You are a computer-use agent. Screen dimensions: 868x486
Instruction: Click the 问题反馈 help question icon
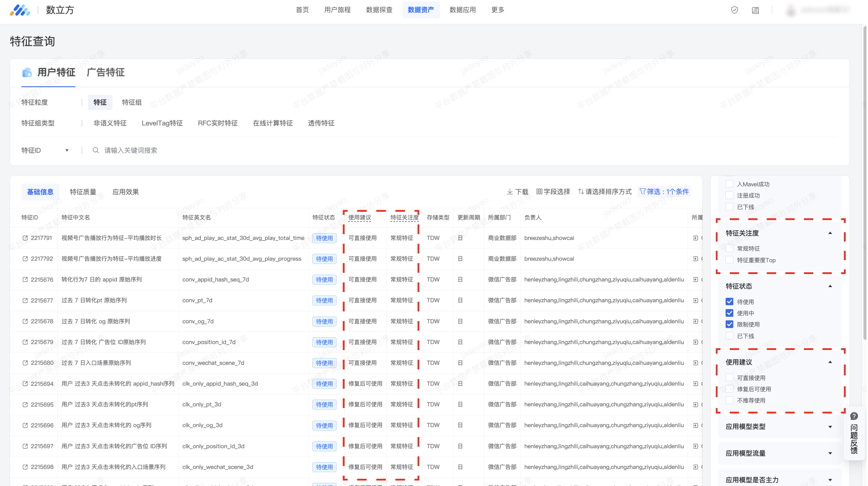854,416
